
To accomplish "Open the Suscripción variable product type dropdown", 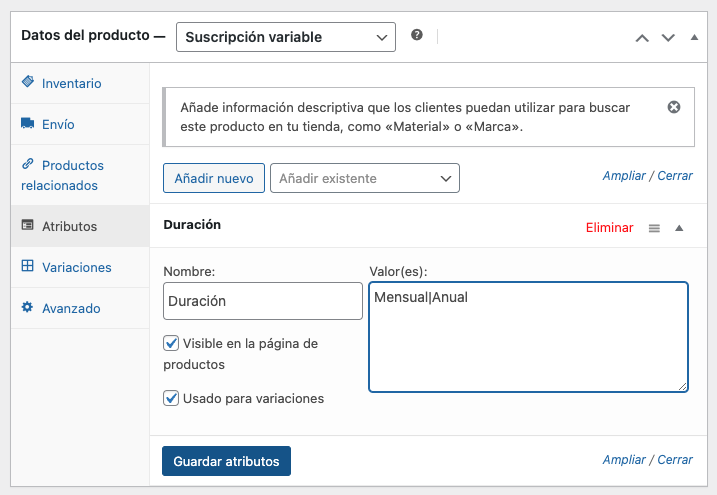I will point(286,37).
